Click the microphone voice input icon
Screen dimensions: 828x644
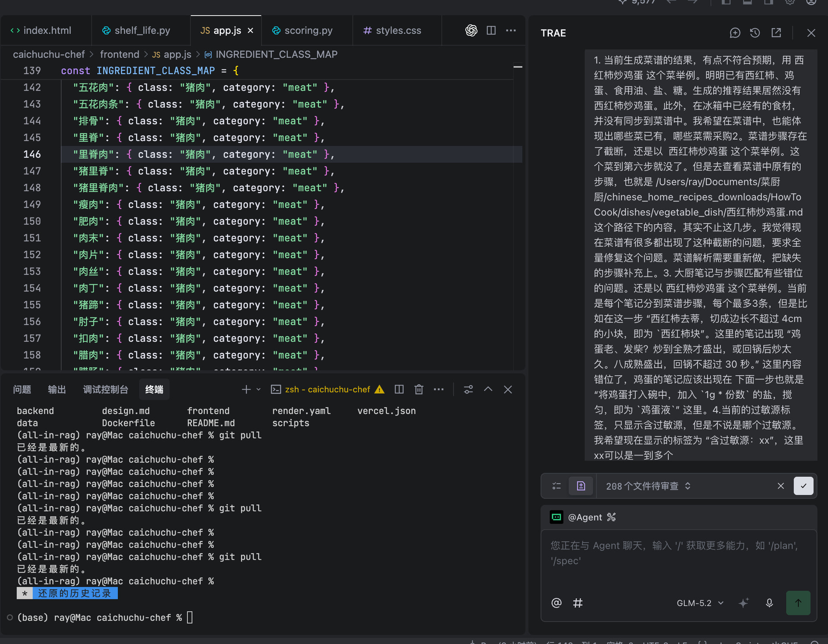pos(769,603)
